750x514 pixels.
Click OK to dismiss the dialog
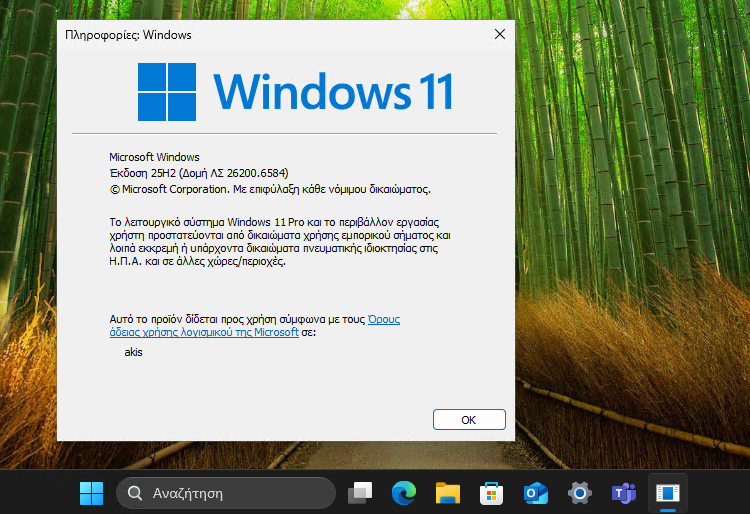(469, 419)
